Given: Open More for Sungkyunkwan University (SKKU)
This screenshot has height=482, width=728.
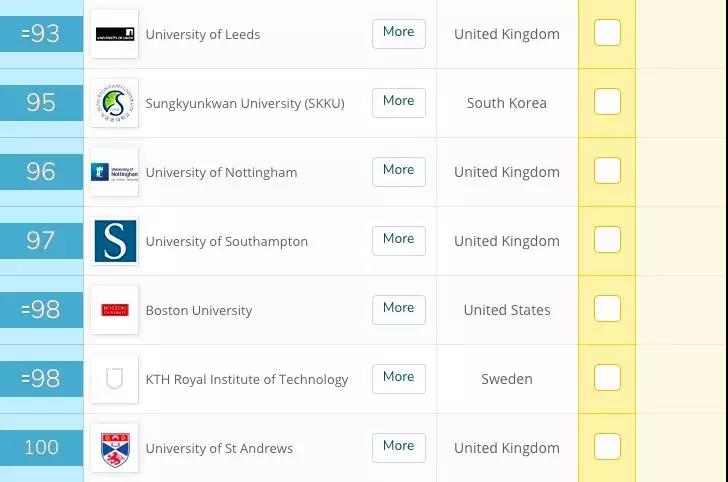Looking at the screenshot, I should 399,103.
